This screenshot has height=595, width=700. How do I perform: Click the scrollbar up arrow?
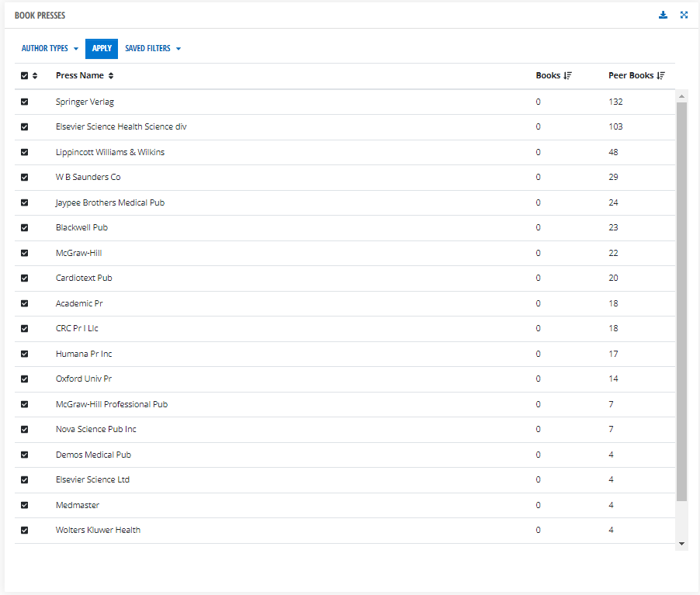click(x=681, y=96)
